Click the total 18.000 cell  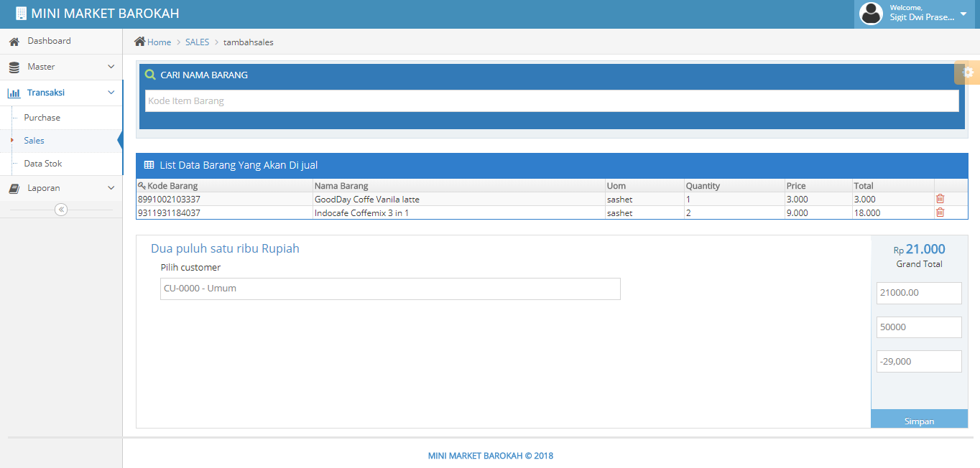pos(893,212)
